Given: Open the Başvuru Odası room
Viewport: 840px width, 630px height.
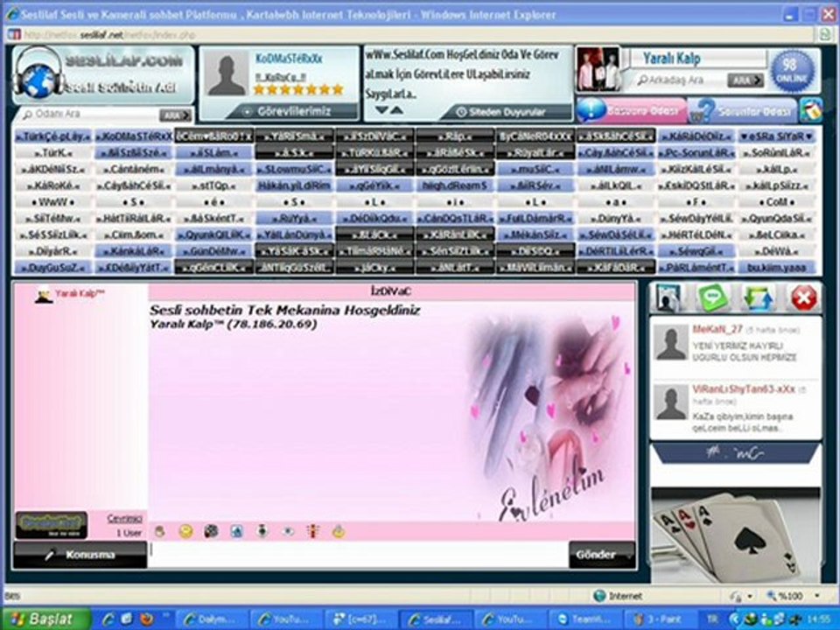Looking at the screenshot, I should pyautogui.click(x=632, y=110).
